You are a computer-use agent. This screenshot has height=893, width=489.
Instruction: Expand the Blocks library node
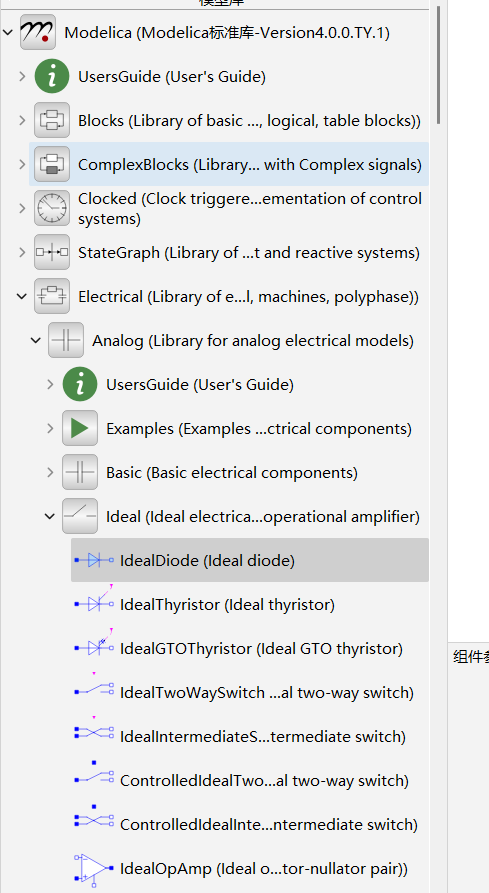click(x=22, y=120)
